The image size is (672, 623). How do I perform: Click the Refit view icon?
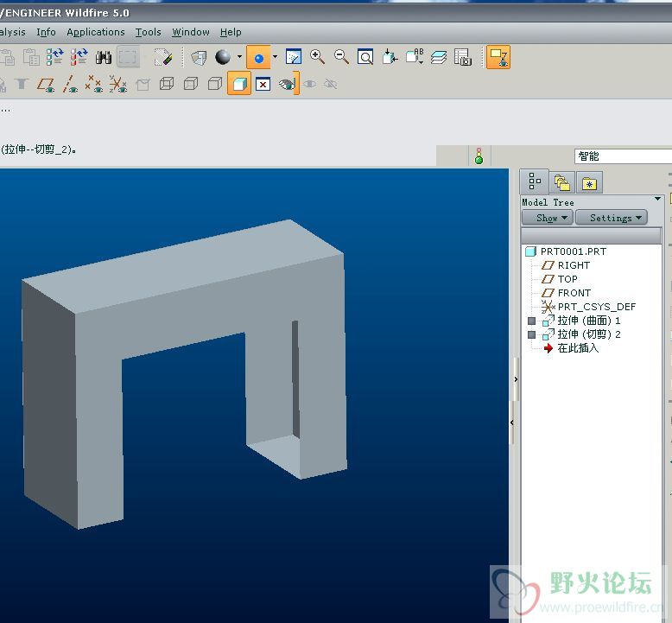point(365,57)
